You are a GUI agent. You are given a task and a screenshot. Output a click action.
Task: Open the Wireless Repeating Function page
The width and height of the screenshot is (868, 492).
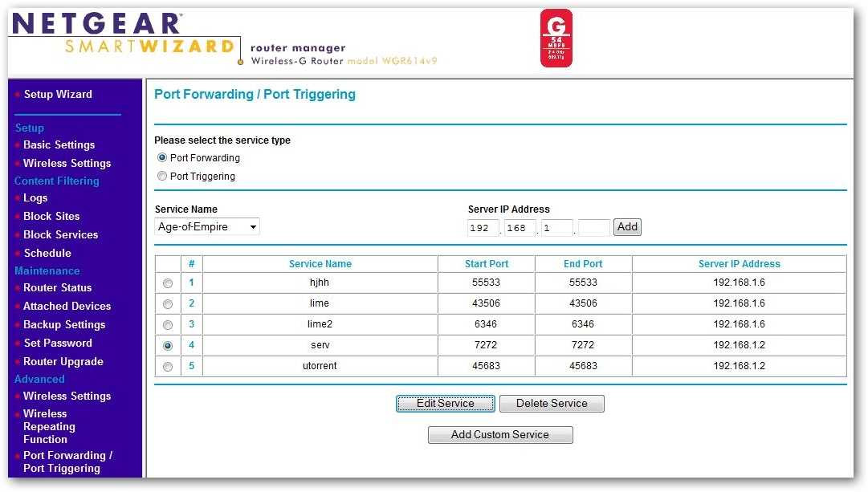pyautogui.click(x=48, y=426)
